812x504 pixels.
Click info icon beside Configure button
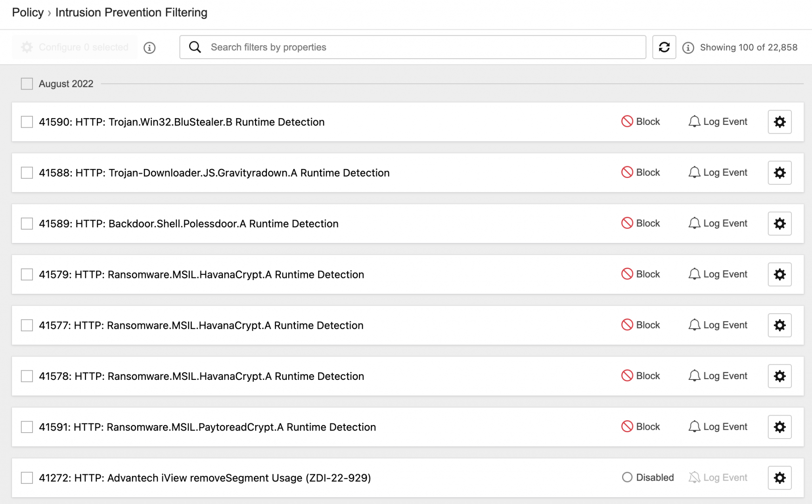point(149,48)
